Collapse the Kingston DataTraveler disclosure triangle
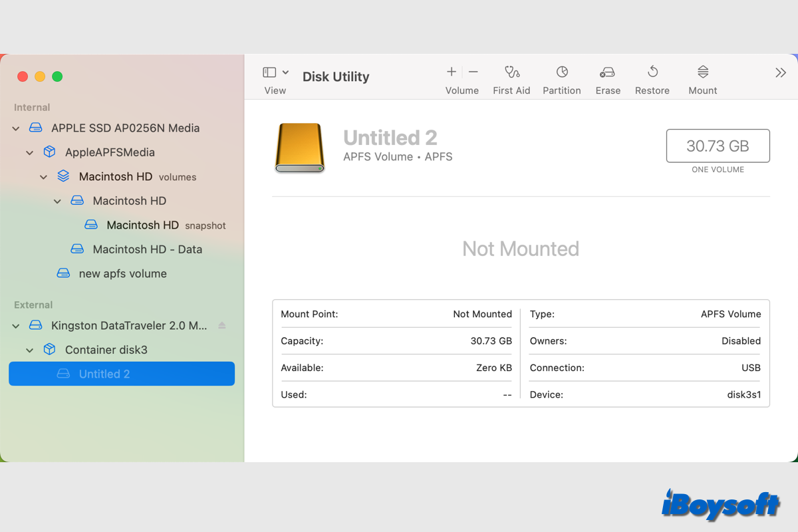This screenshot has height=532, width=798. click(15, 325)
